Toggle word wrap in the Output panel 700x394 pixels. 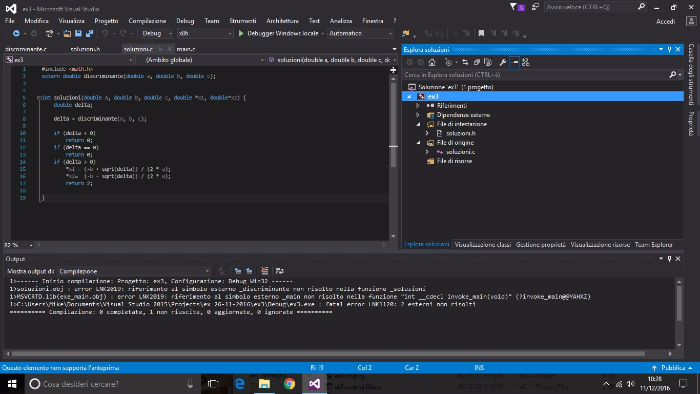[279, 271]
